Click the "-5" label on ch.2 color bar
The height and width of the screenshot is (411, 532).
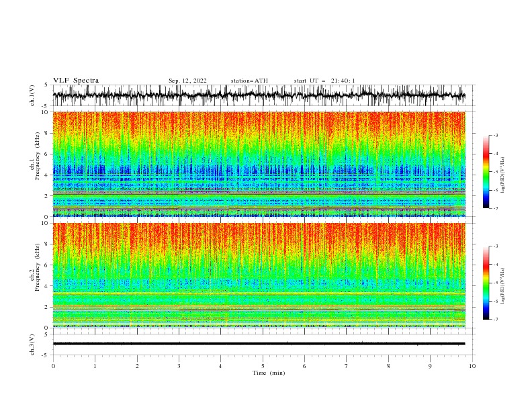coord(496,283)
